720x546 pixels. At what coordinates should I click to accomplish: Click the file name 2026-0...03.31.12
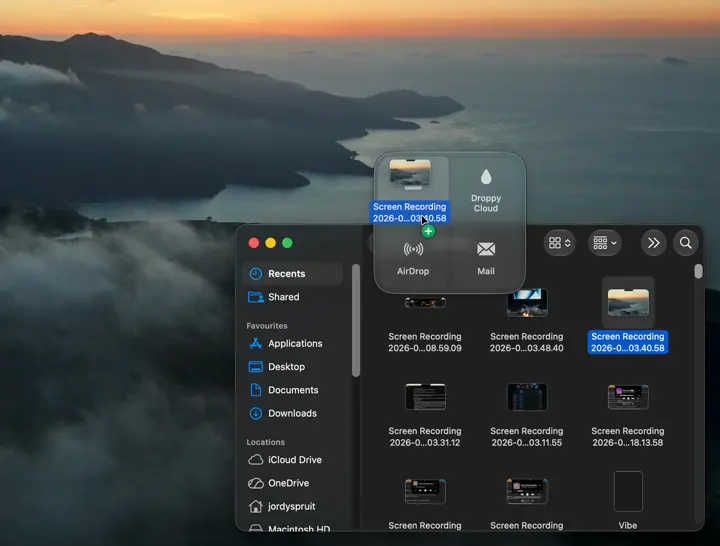425,443
